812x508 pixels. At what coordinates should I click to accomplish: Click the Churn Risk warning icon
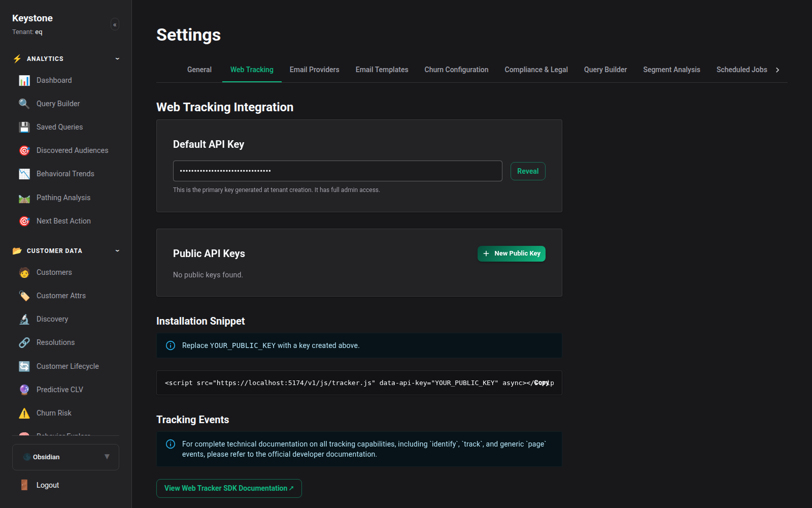(24, 413)
